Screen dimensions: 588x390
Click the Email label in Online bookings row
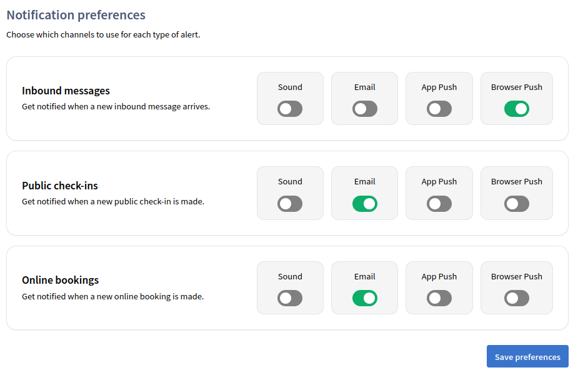[364, 276]
